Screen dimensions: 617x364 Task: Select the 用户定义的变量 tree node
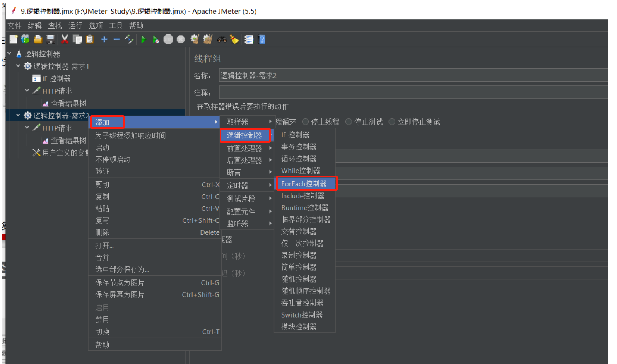(65, 153)
